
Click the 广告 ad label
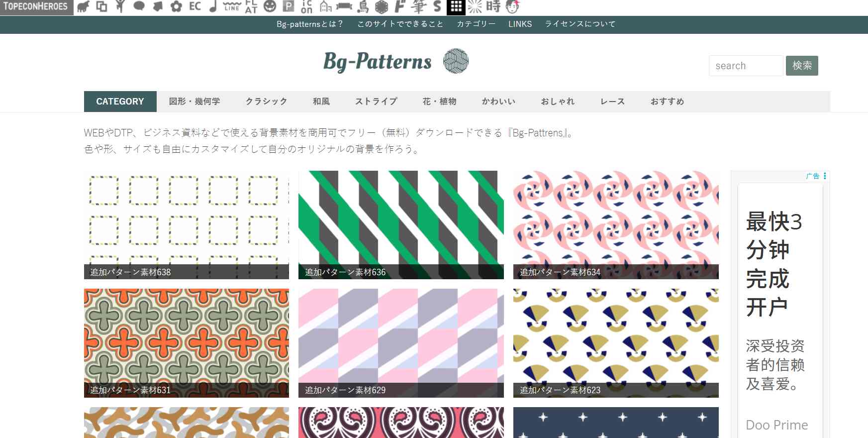(x=813, y=176)
